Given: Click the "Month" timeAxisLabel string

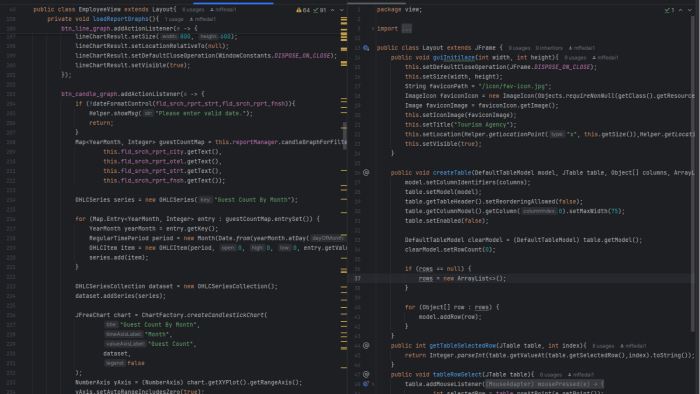Looking at the screenshot, I should 157,334.
